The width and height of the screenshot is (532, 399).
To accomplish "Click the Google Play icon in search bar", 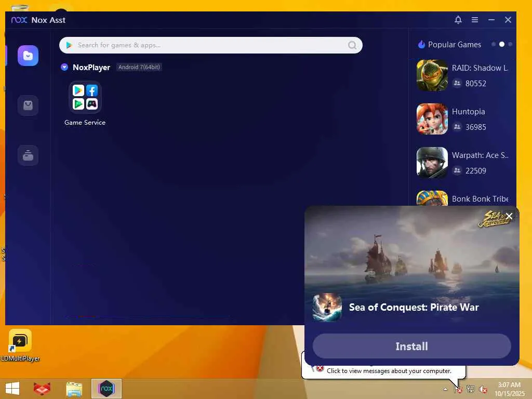I will 69,45.
